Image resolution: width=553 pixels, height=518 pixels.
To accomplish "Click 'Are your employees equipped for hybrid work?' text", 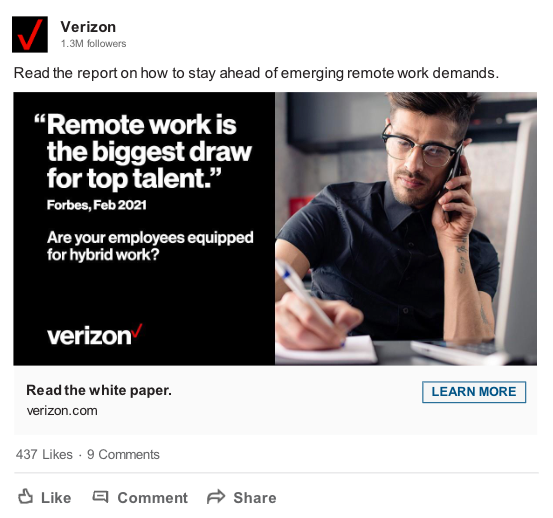I will pyautogui.click(x=150, y=246).
